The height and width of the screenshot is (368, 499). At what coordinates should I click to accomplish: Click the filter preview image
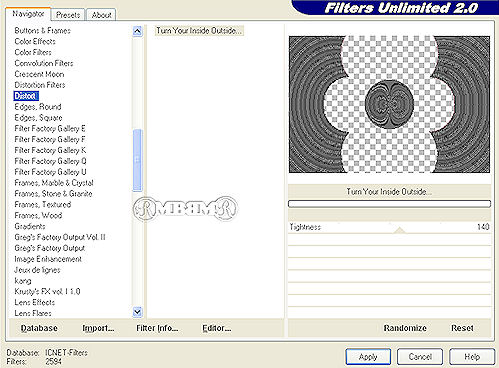(389, 104)
